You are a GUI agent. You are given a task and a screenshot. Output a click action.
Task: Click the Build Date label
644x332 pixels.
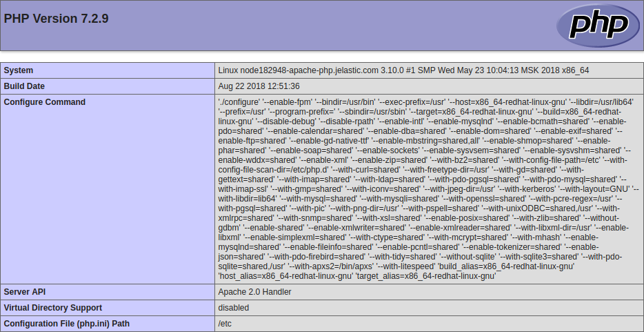coord(24,86)
